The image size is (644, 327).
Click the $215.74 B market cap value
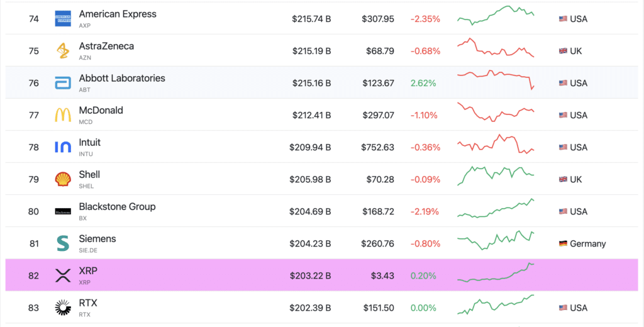coord(311,19)
